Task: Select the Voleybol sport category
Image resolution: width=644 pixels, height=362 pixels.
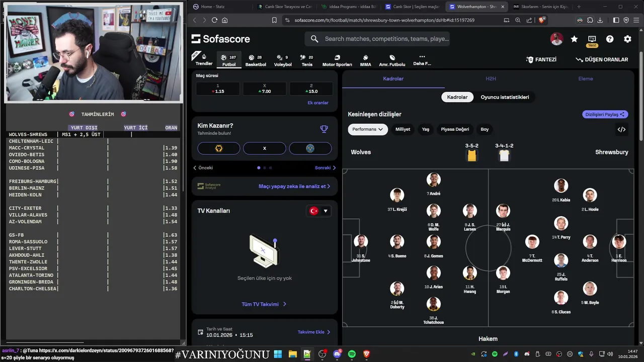Action: (283, 60)
